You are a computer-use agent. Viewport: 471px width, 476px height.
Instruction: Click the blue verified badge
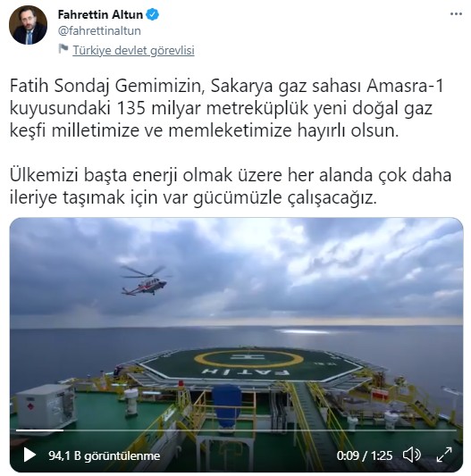153,14
